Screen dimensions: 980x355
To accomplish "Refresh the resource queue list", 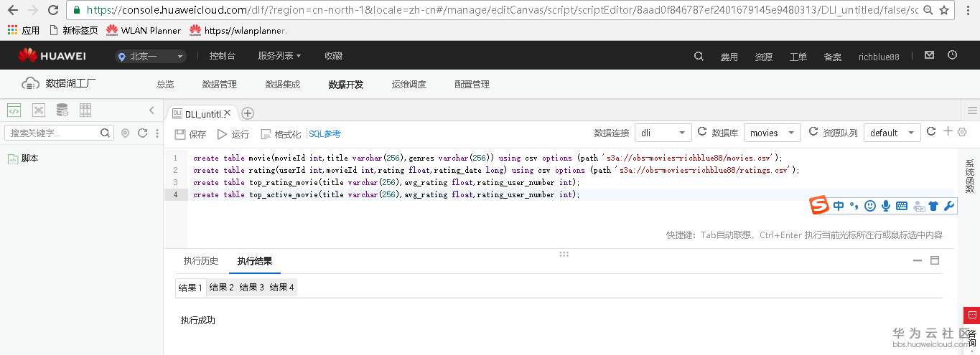I will [x=931, y=132].
